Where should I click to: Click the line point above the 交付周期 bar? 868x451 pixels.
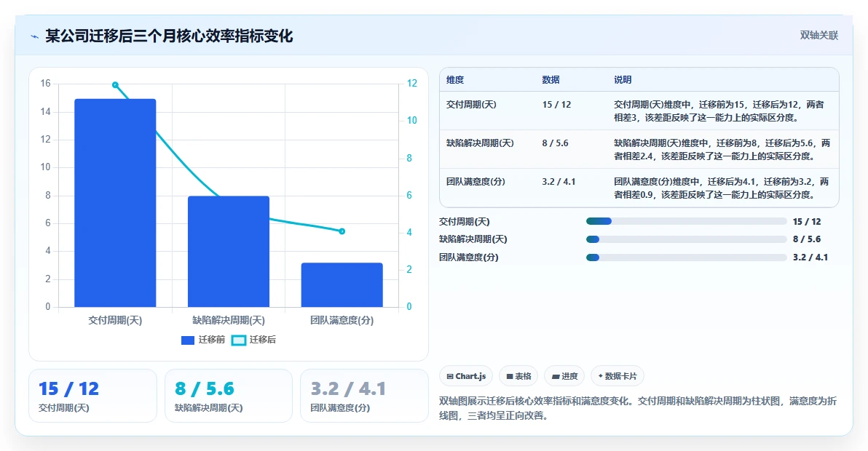[115, 84]
